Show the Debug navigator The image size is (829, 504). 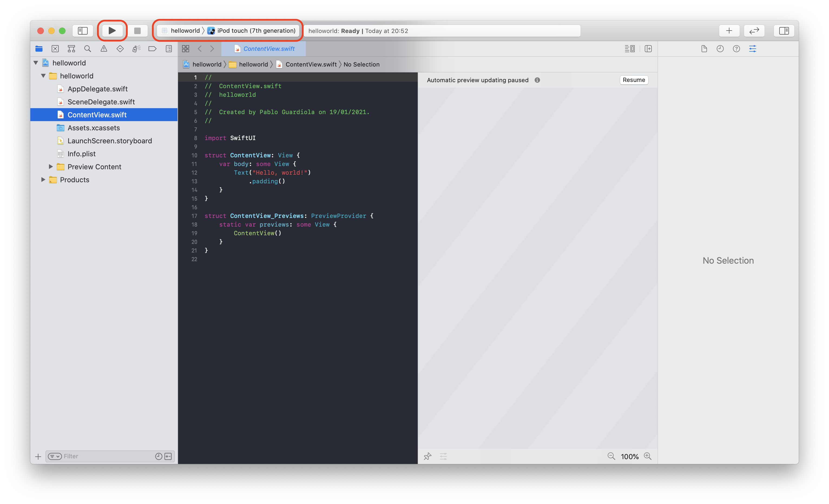(x=136, y=49)
